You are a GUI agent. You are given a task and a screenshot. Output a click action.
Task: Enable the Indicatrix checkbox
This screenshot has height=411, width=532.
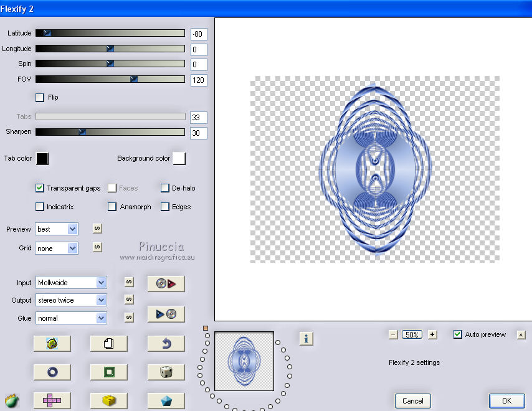coord(40,207)
